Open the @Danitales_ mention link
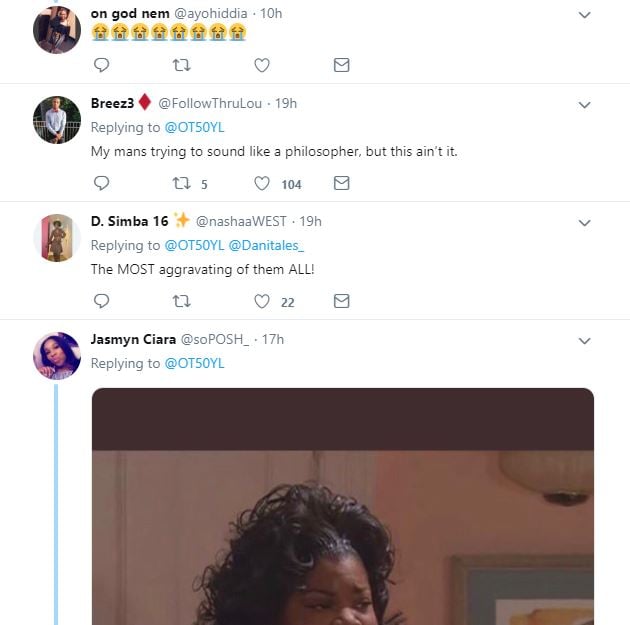 (x=266, y=245)
